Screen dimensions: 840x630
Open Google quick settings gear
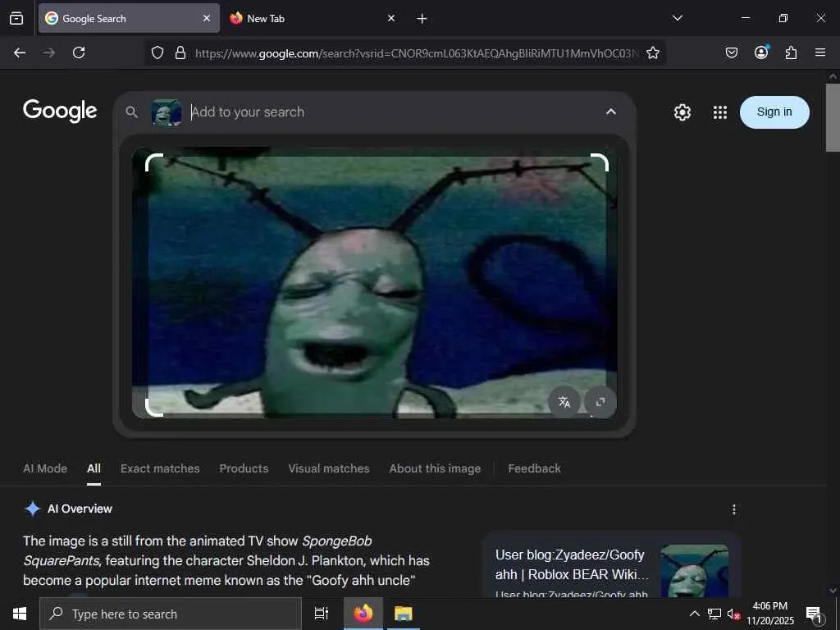(x=682, y=112)
